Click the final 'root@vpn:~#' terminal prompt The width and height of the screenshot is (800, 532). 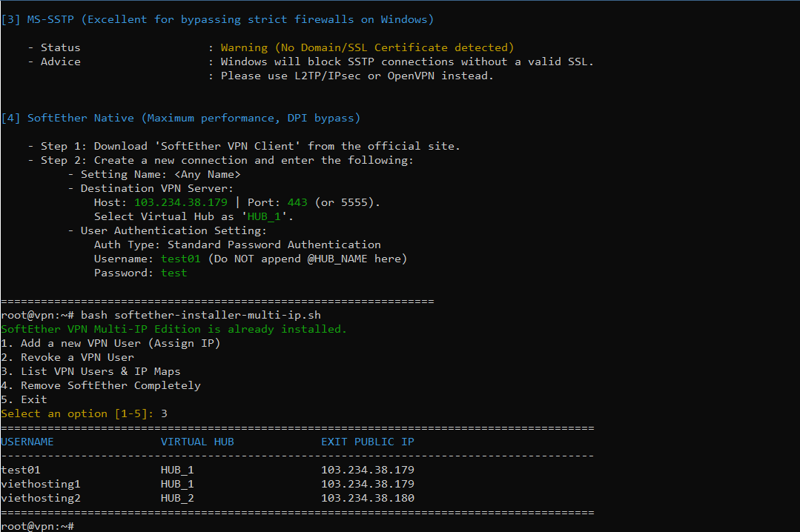point(33,525)
